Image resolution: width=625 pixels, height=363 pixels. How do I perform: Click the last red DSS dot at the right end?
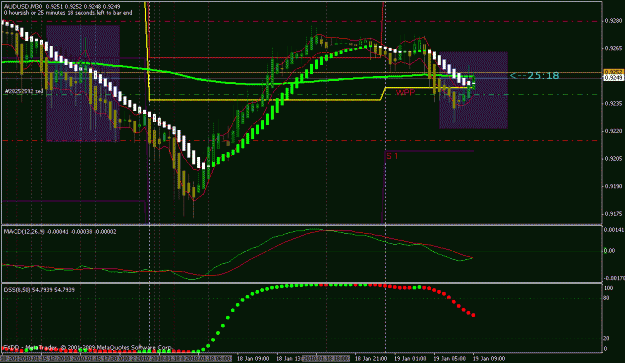(x=474, y=315)
